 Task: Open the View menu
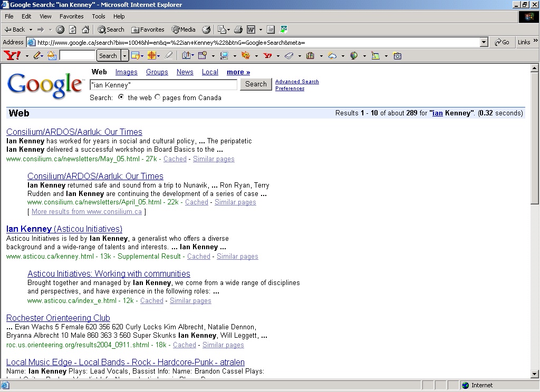click(x=45, y=16)
